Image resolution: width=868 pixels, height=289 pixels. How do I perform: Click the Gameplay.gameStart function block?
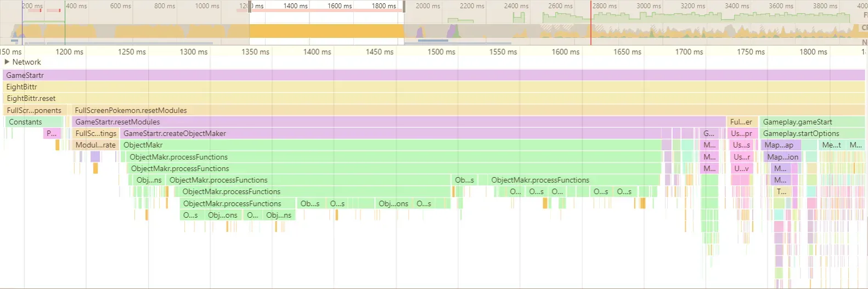tap(812, 122)
